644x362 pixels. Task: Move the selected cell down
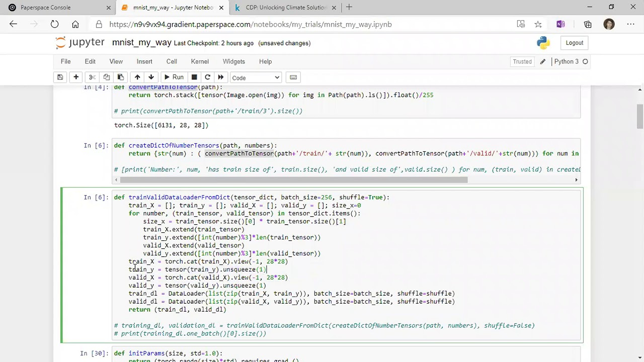click(x=151, y=77)
